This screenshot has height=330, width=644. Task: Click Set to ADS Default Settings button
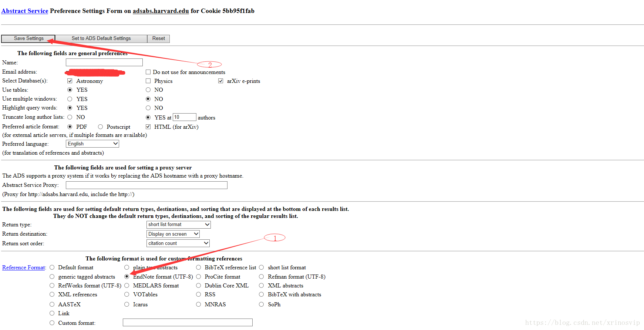(x=101, y=38)
